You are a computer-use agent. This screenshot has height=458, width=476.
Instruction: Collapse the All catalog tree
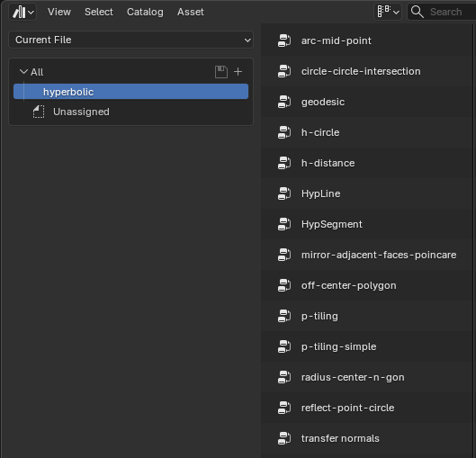pyautogui.click(x=23, y=72)
